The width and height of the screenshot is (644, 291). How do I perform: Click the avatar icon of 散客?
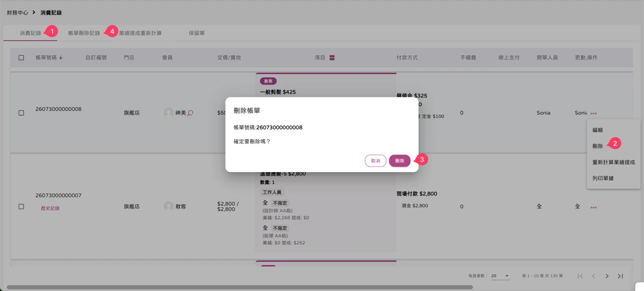(x=169, y=206)
